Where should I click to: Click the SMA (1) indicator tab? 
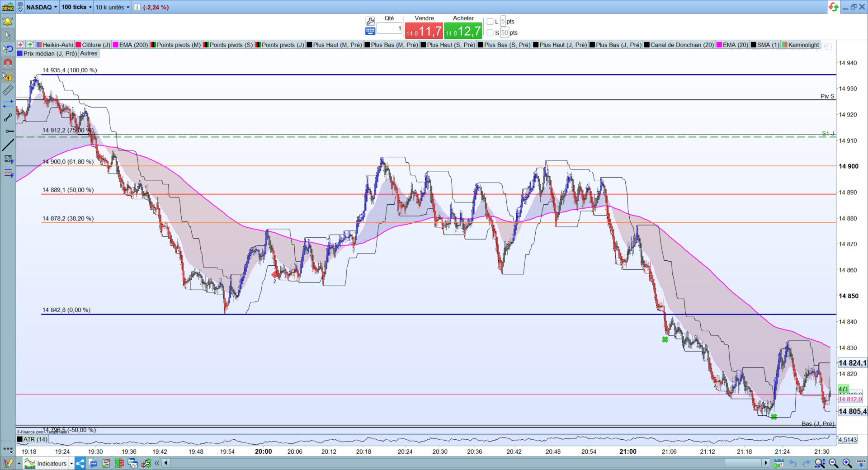(765, 45)
